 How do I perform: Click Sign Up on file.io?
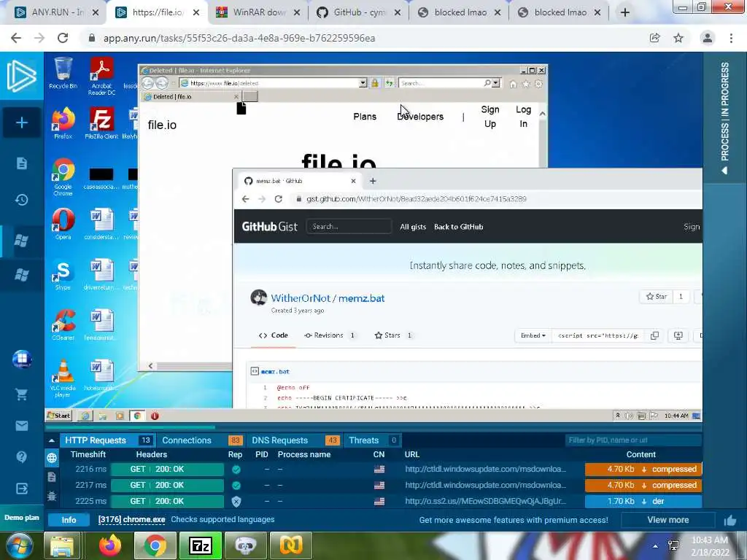pyautogui.click(x=490, y=117)
